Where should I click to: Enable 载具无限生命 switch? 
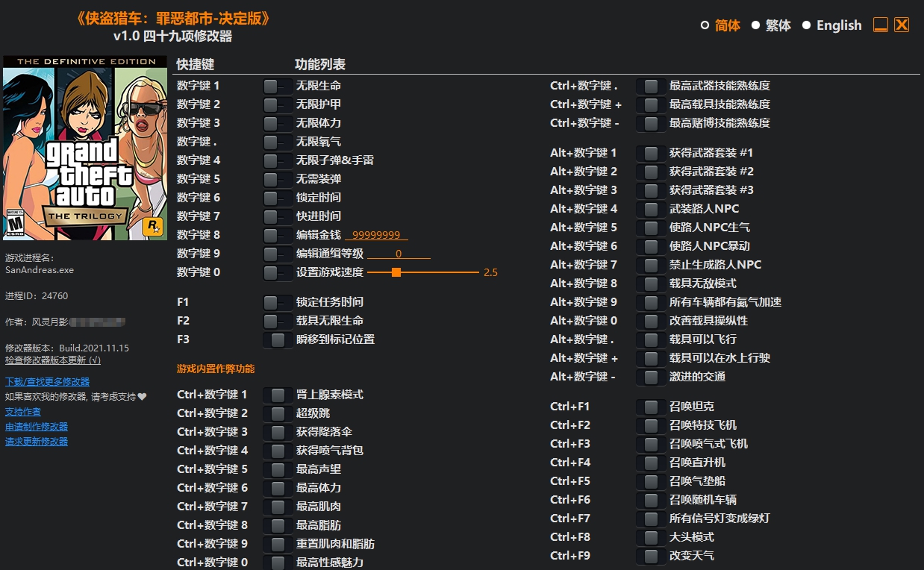pyautogui.click(x=278, y=321)
